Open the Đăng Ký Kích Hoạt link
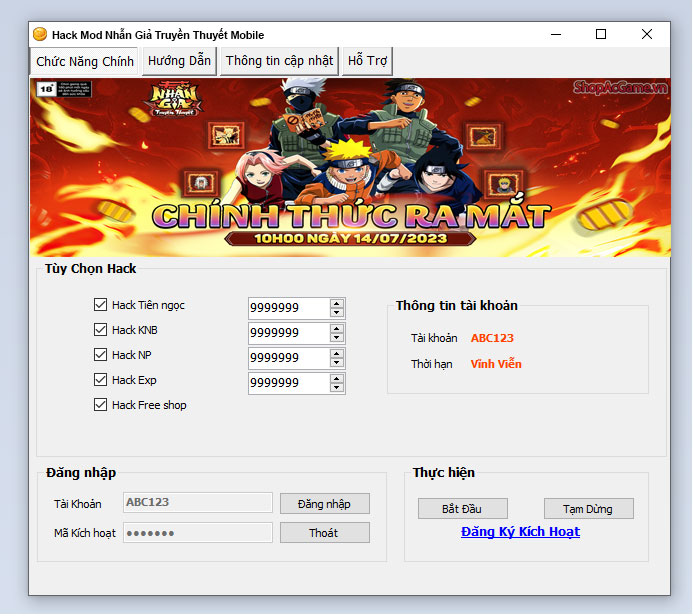This screenshot has width=693, height=616. click(x=520, y=532)
